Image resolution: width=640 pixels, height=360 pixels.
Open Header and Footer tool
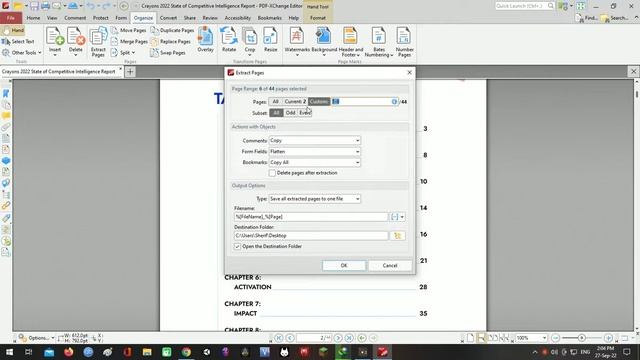click(351, 42)
